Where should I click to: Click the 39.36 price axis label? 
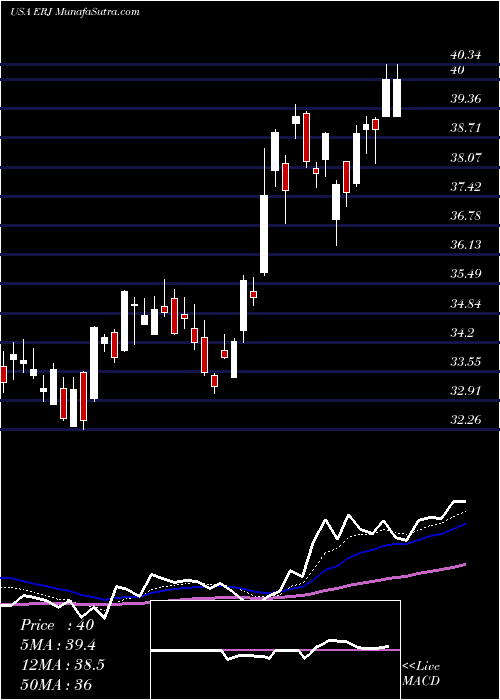(466, 99)
